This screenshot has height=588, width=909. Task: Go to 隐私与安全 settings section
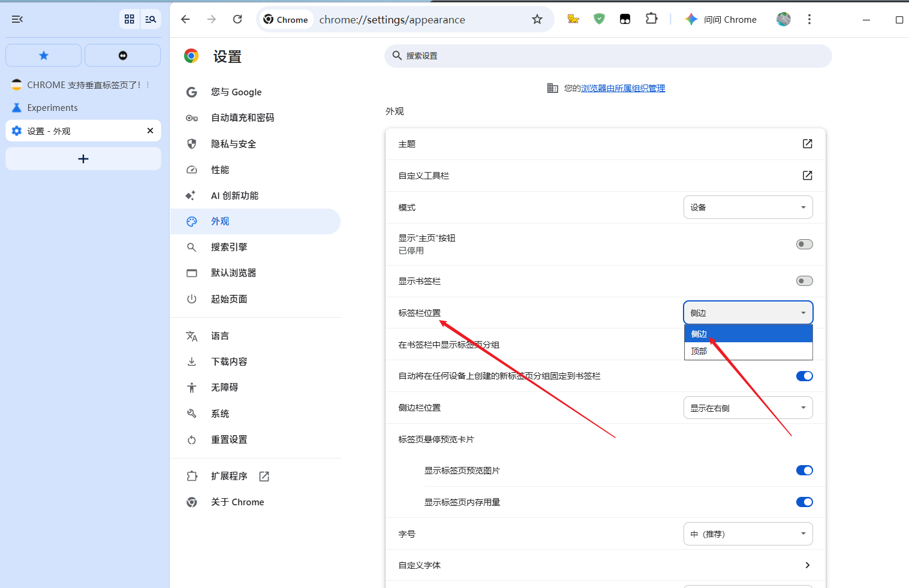coord(233,144)
